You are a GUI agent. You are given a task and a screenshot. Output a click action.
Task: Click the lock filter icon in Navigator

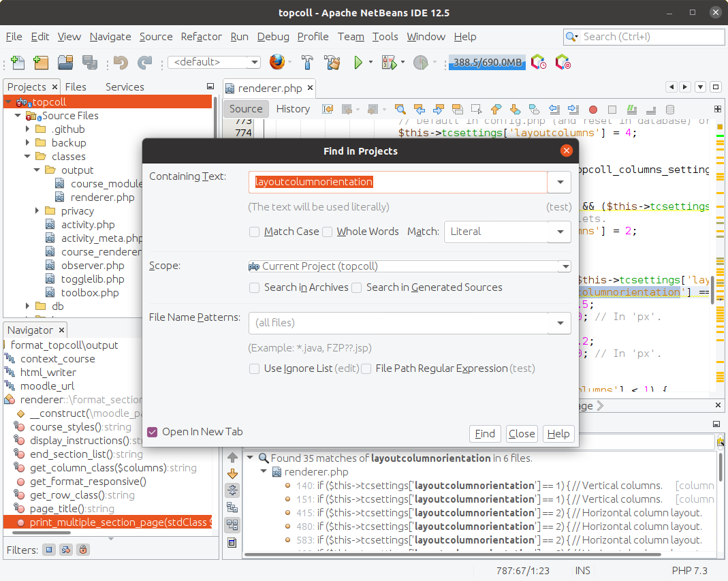click(82, 550)
